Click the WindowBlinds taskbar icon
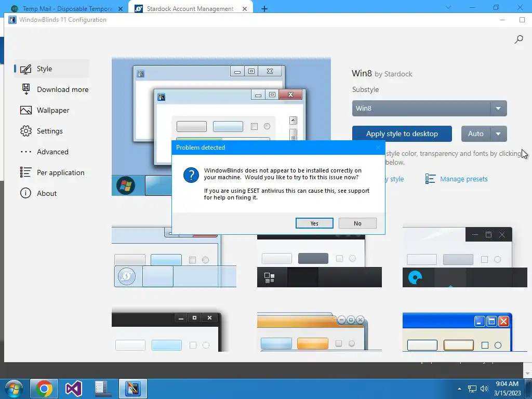532x399 pixels. (133, 389)
